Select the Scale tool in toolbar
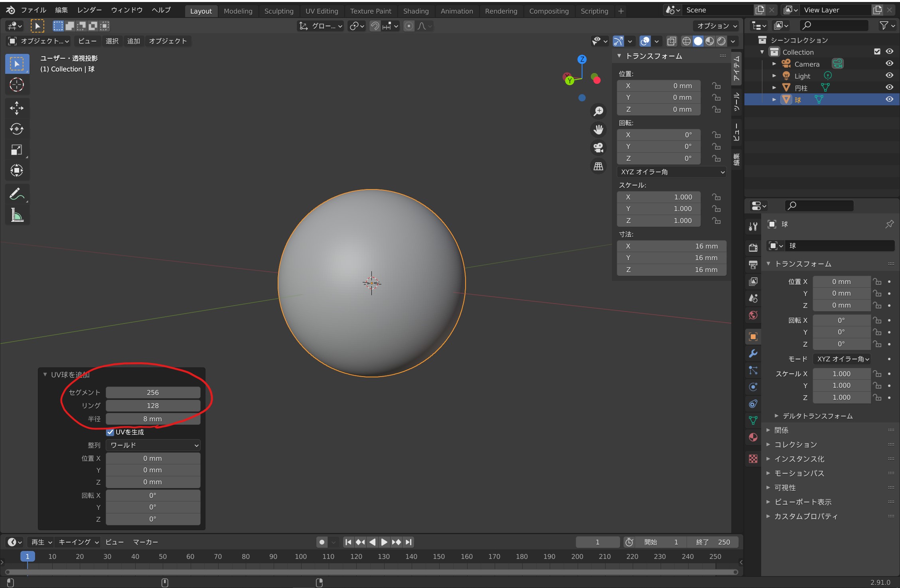The height and width of the screenshot is (588, 900). 17,150
